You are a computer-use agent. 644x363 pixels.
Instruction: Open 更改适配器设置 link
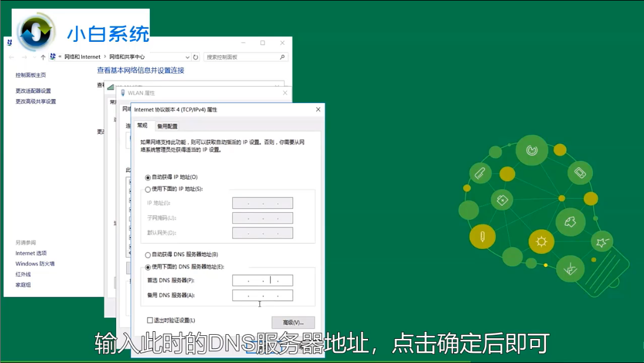pos(33,91)
